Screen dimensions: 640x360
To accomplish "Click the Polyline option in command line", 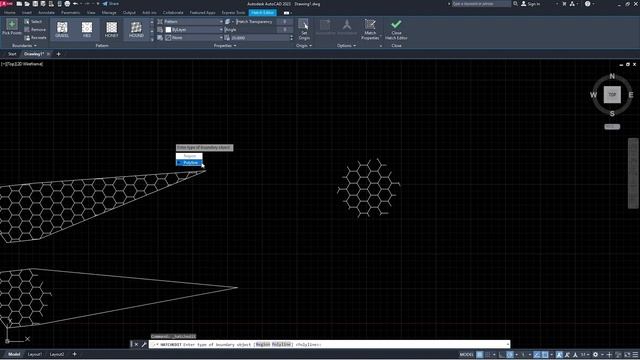I will pyautogui.click(x=281, y=344).
